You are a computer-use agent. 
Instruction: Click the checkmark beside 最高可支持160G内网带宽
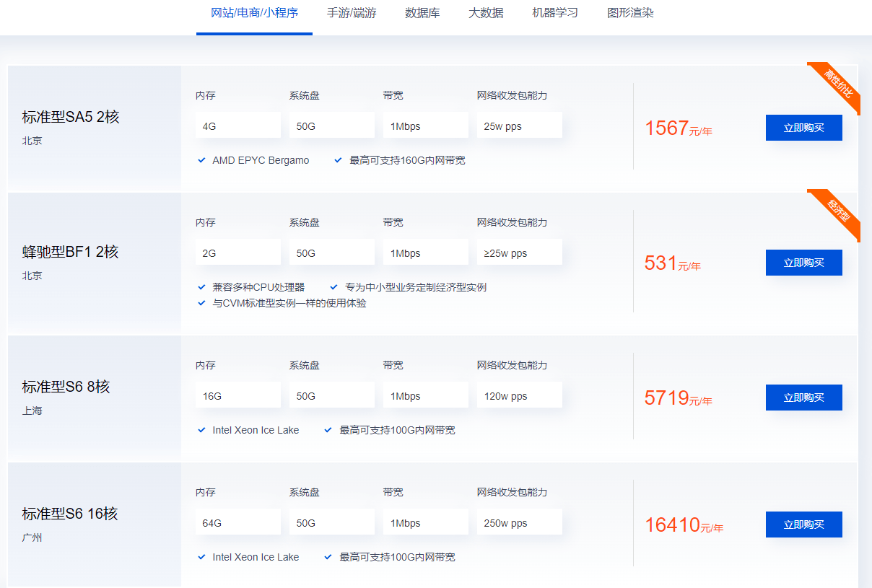tap(338, 160)
